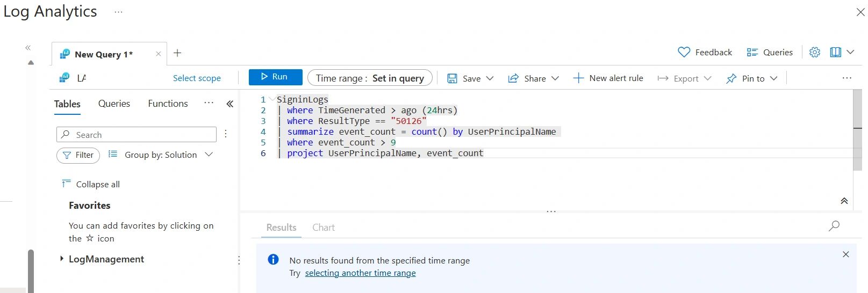Viewport: 868px width, 293px height.
Task: Run the query
Action: (275, 77)
